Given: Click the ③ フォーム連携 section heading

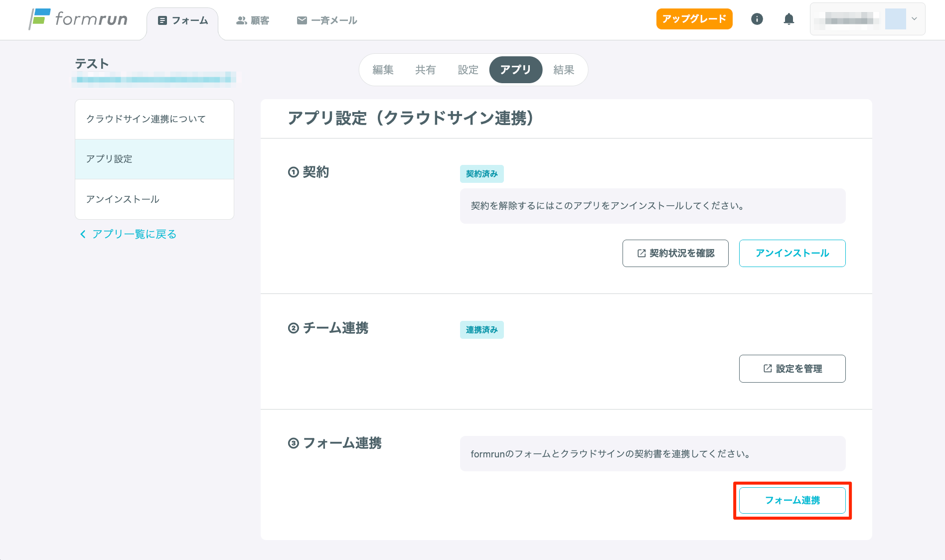Looking at the screenshot, I should point(335,443).
